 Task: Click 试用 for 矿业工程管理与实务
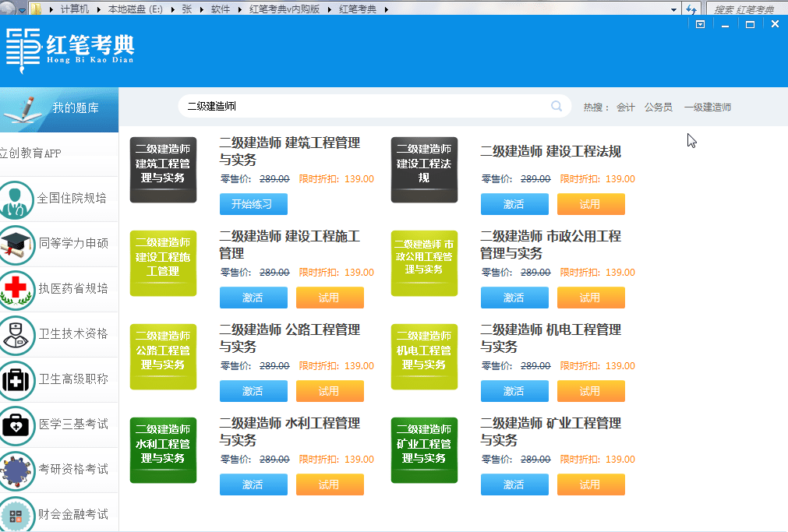tap(591, 484)
